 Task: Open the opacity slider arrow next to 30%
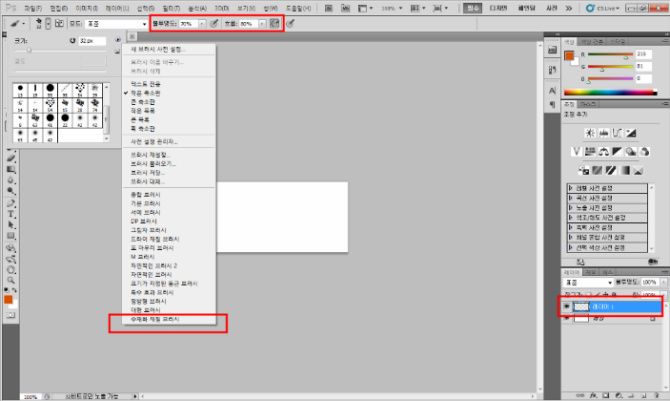(202, 24)
